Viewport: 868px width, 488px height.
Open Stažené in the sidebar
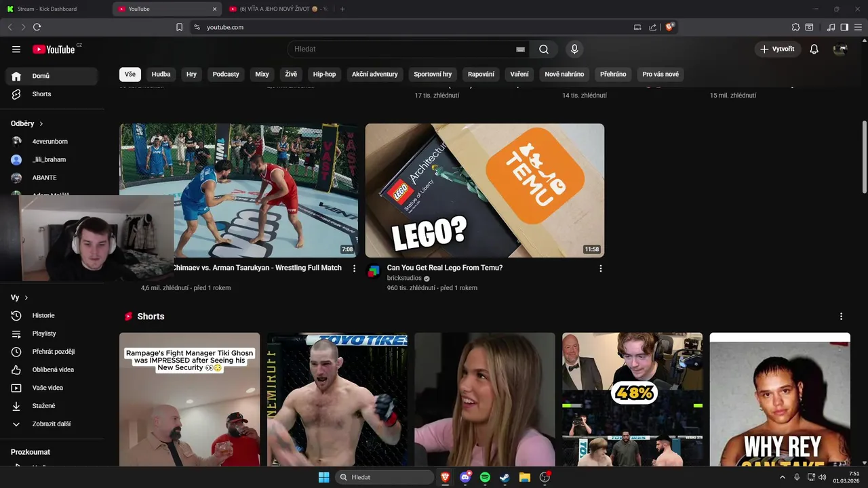tap(52, 406)
